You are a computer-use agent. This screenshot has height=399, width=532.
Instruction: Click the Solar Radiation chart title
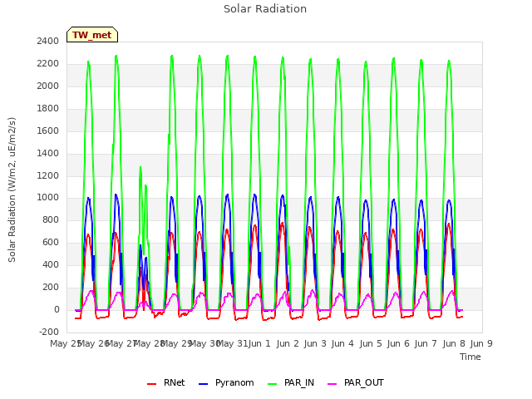tap(265, 9)
